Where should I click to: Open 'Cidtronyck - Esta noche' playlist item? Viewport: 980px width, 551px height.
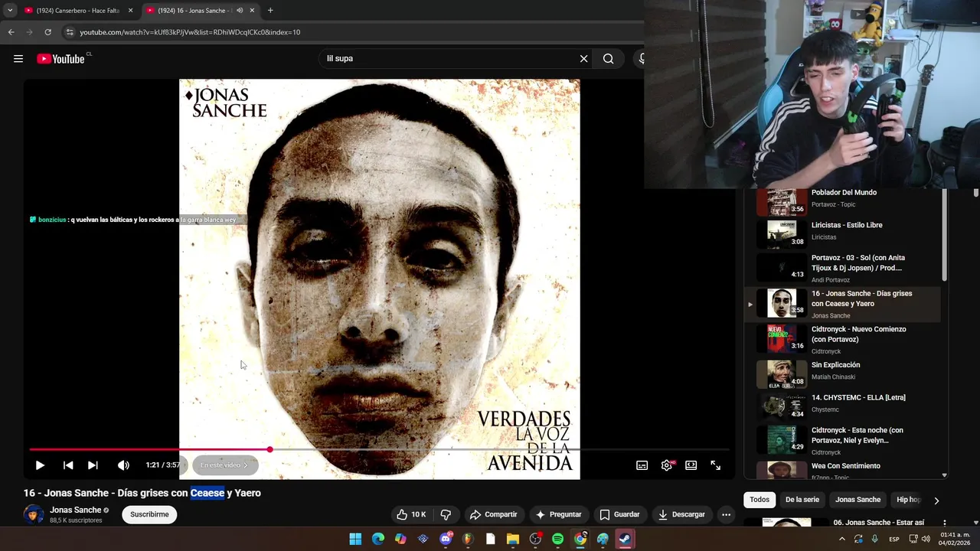(x=842, y=440)
